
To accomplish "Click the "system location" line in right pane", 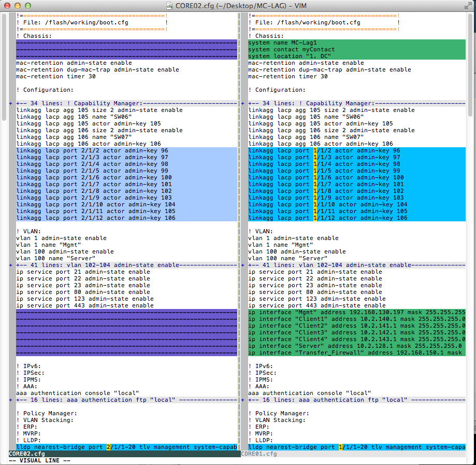I will pos(290,56).
